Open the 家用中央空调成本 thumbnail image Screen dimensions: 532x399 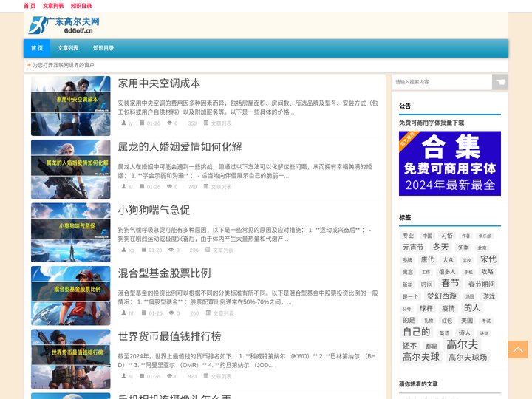[x=71, y=106]
